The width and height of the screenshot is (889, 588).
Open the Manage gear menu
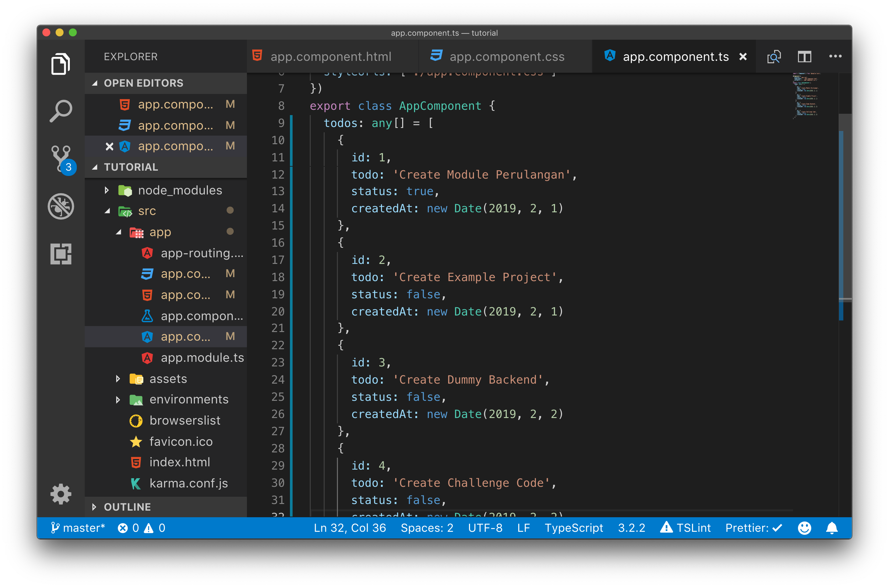(61, 494)
